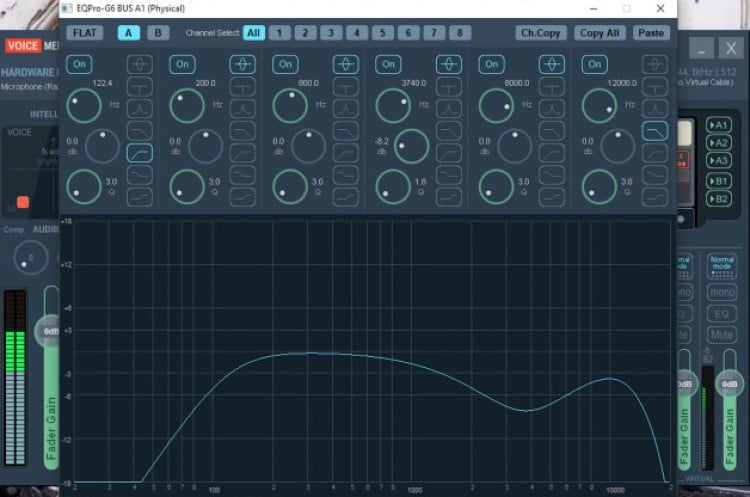Click the gain knob showing -8.2 dB

tap(411, 147)
